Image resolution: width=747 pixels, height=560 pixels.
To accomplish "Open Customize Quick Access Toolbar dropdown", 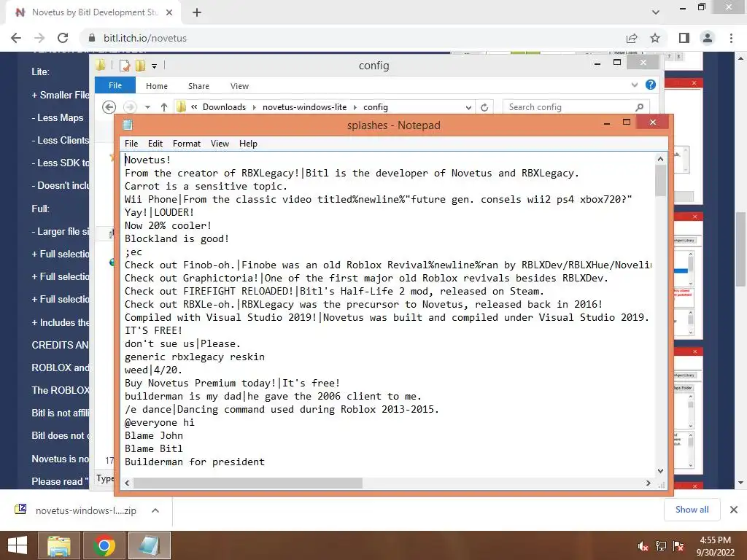I will [x=155, y=66].
